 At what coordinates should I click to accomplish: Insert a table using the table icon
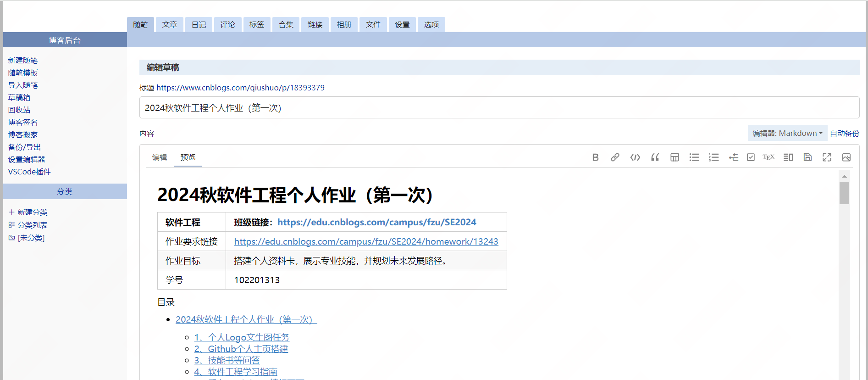674,157
